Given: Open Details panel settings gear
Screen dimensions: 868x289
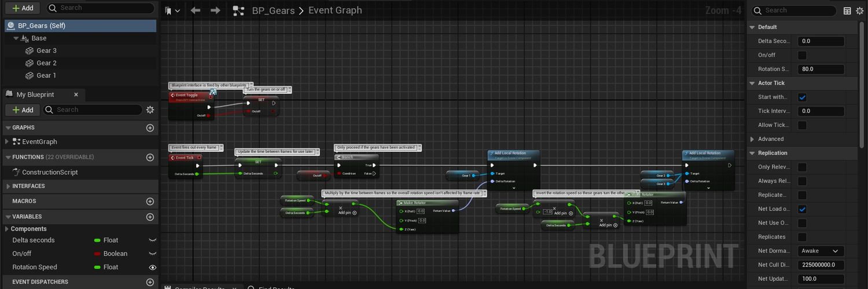Looking at the screenshot, I should [859, 10].
